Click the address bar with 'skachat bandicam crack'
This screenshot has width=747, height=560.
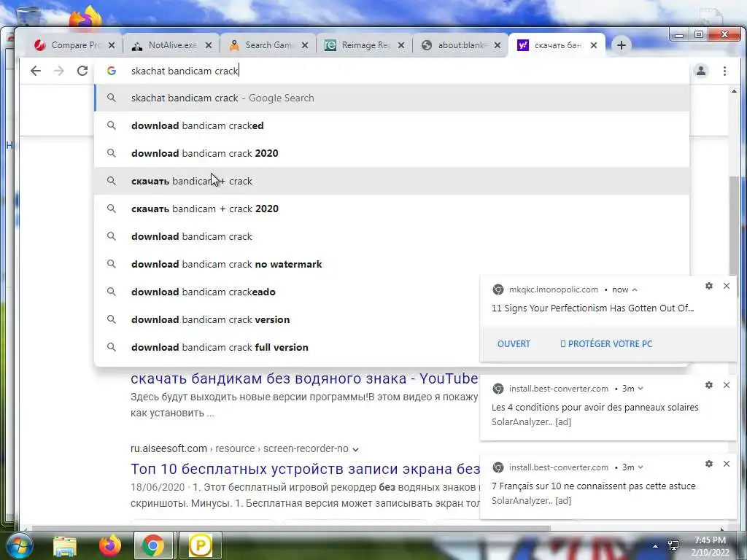tap(391, 71)
